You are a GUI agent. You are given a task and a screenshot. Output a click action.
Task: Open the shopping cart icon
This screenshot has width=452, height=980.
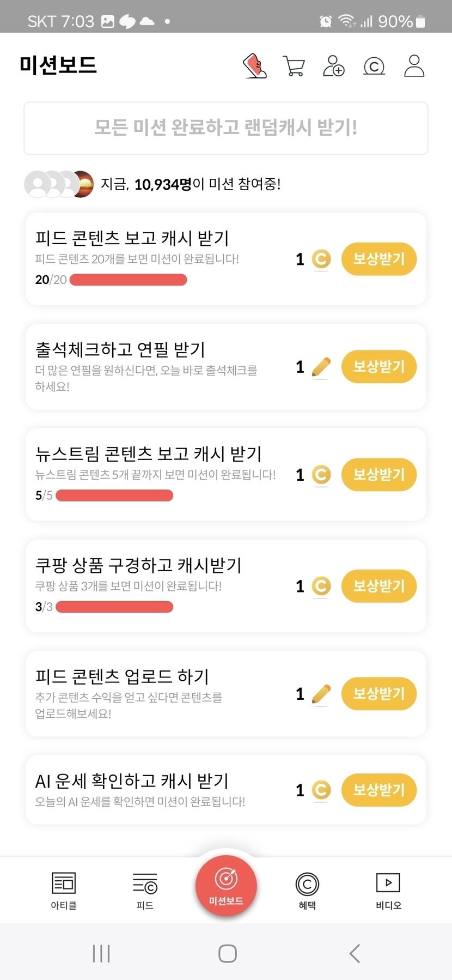[x=294, y=66]
